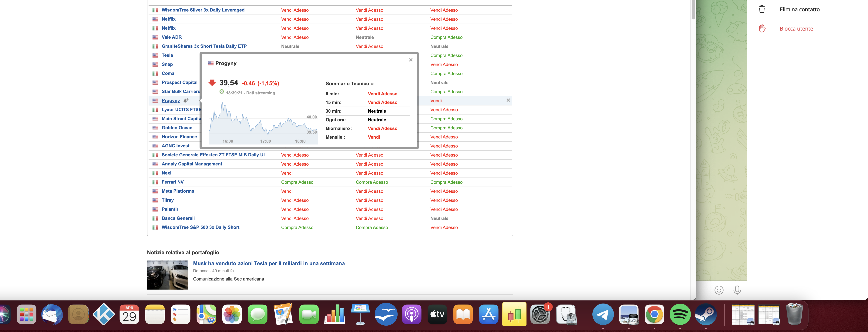
Task: Open Spotify from the dock
Action: pyautogui.click(x=680, y=314)
